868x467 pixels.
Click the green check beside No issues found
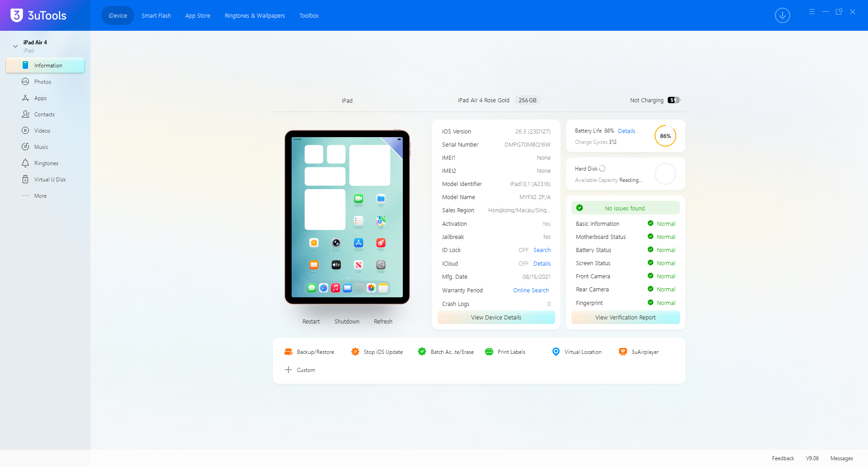[580, 208]
